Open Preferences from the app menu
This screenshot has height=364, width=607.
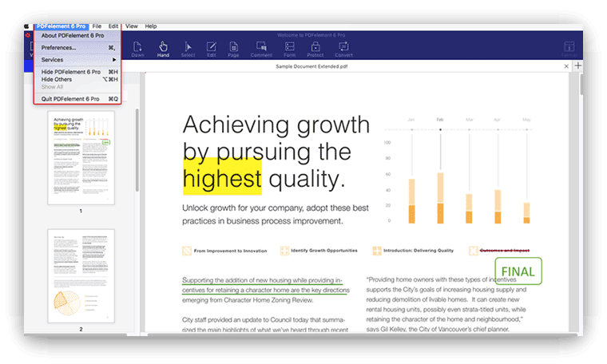click(x=78, y=48)
